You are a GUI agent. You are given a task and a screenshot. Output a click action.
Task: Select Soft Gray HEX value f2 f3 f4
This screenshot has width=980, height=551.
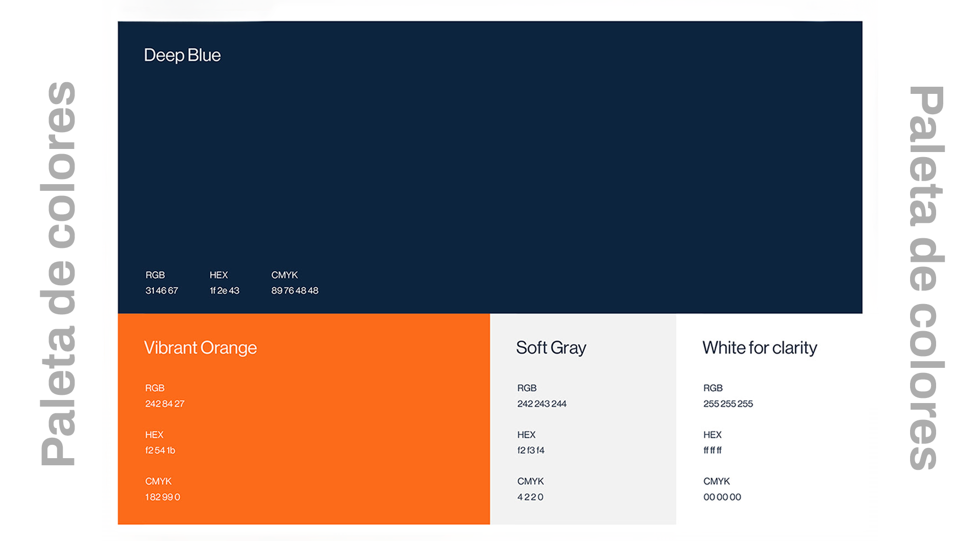point(531,450)
